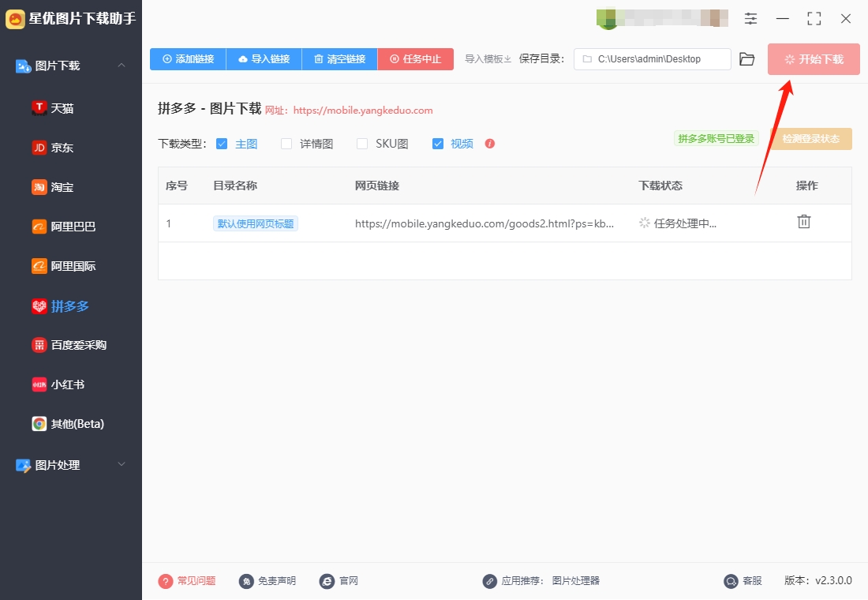Click the 导入链接 button
Screen dimensions: 868x600
[264, 58]
